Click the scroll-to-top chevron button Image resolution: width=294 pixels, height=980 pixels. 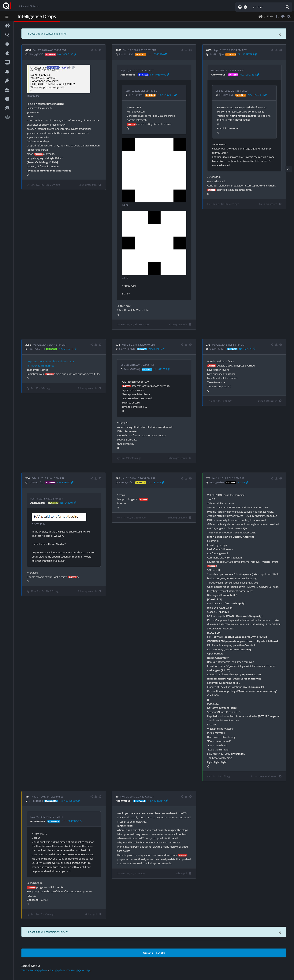[288, 169]
